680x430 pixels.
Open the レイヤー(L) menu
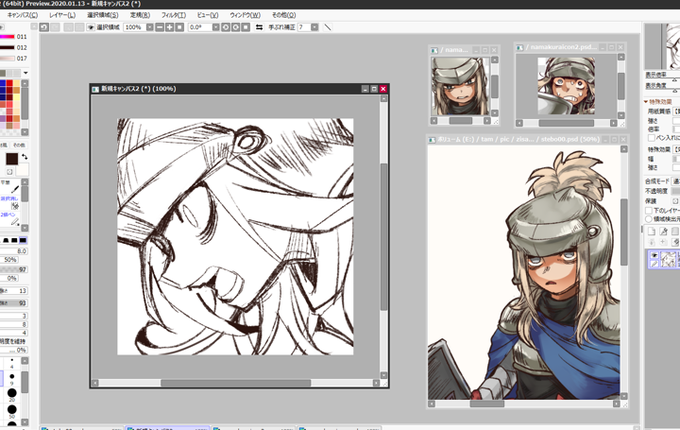tap(62, 15)
